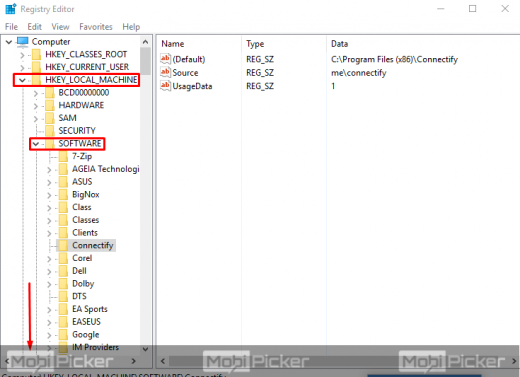
Task: Click the Computer icon at tree root
Action: (23, 42)
